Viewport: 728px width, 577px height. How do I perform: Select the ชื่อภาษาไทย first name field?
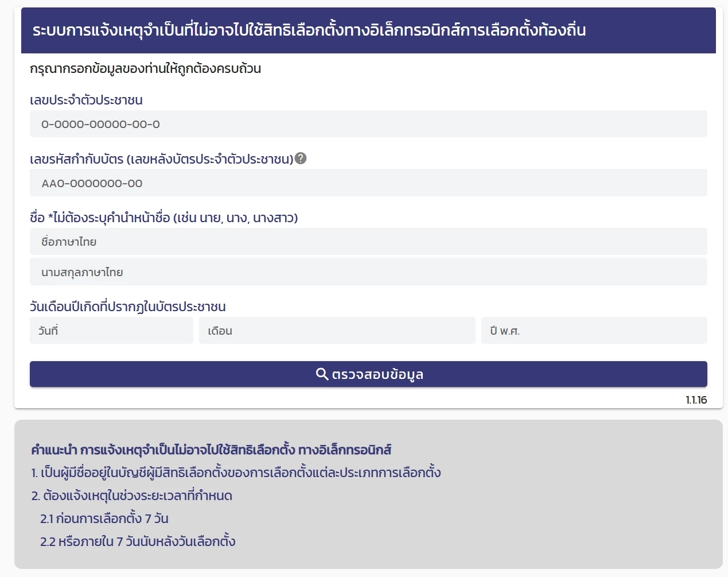pyautogui.click(x=368, y=241)
